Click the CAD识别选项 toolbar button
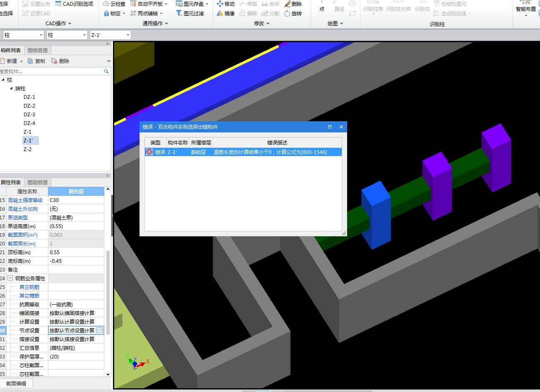 (x=74, y=4)
